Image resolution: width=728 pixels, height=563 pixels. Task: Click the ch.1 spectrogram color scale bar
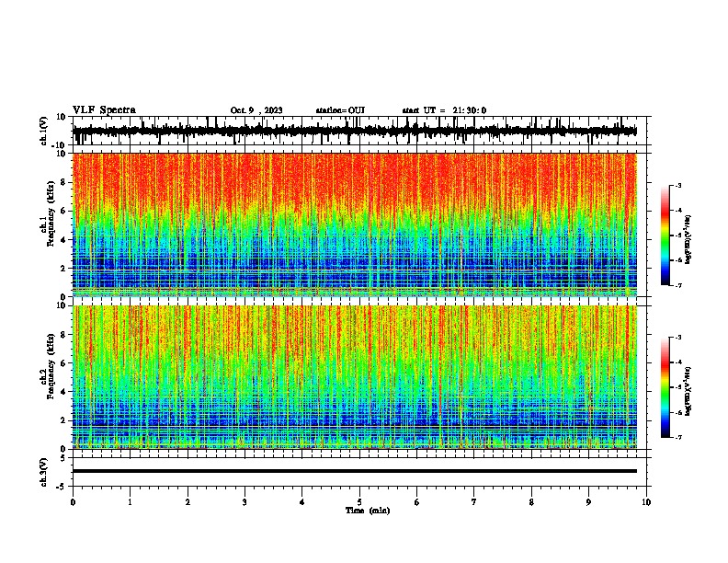pyautogui.click(x=665, y=236)
